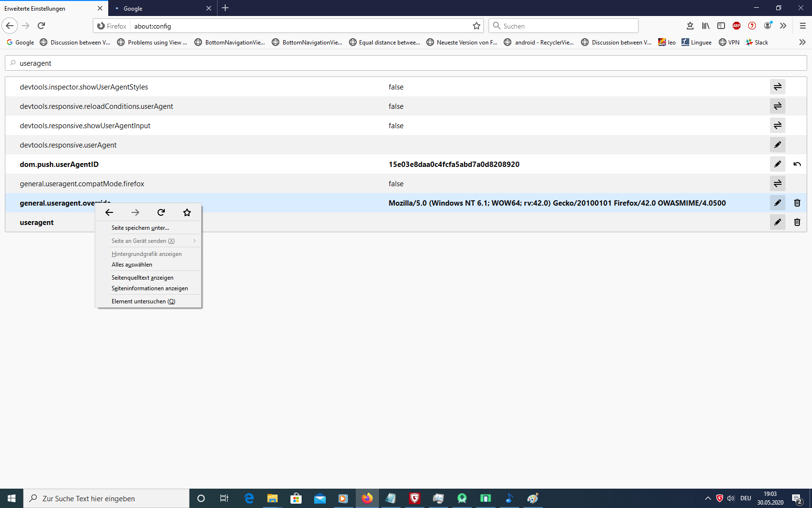Image resolution: width=812 pixels, height=508 pixels.
Task: Open the Firefox hamburger menu
Action: (802, 26)
